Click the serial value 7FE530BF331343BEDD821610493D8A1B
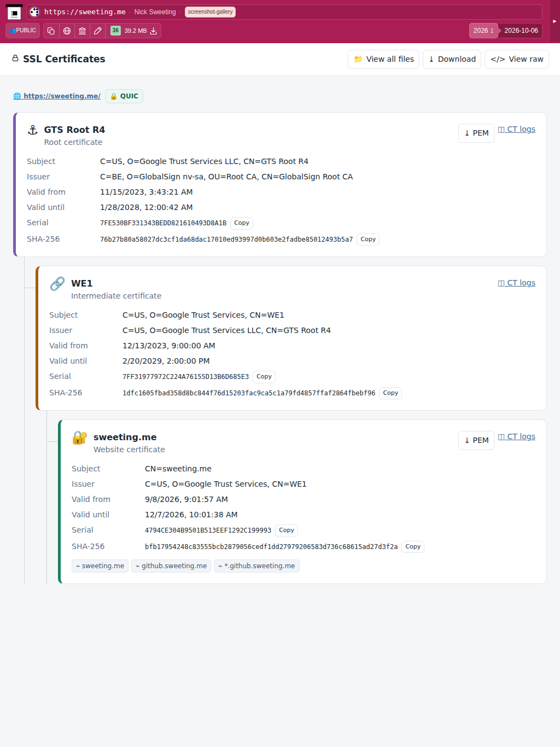The height and width of the screenshot is (747, 560). pos(163,223)
